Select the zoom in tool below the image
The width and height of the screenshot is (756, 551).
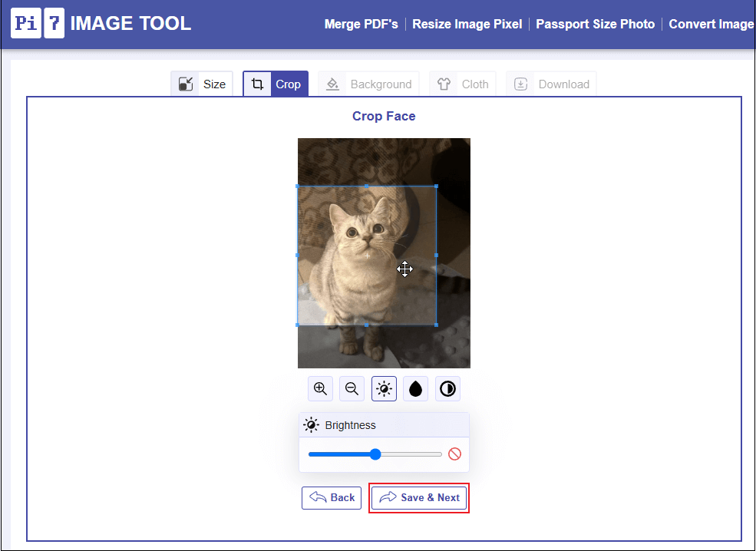point(320,388)
